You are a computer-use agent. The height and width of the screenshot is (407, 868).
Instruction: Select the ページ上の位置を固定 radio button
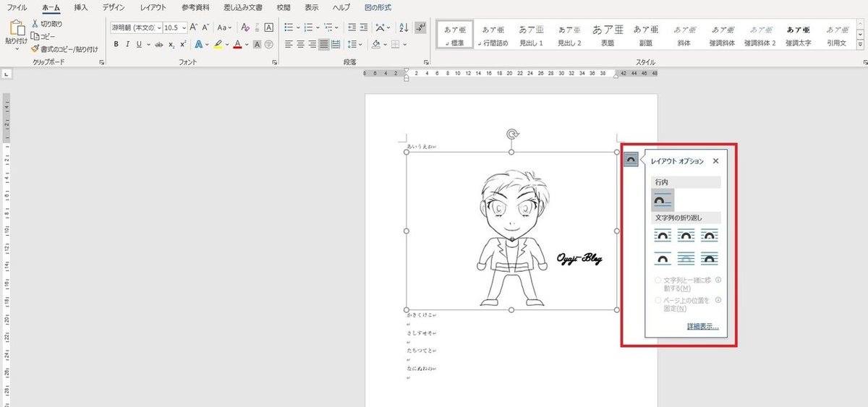click(658, 300)
